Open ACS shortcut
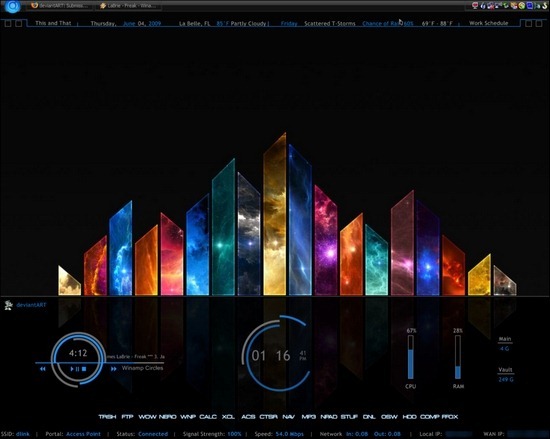Screen dimensions: 550x439 pos(248,417)
